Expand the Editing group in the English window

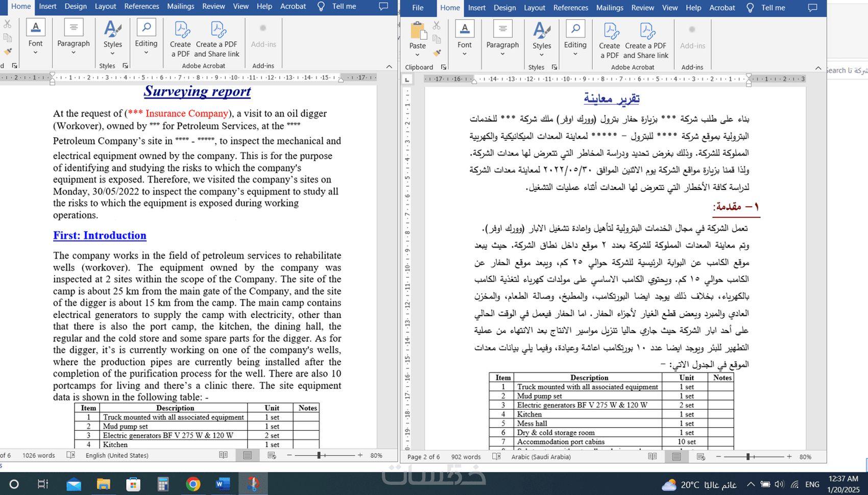[146, 38]
